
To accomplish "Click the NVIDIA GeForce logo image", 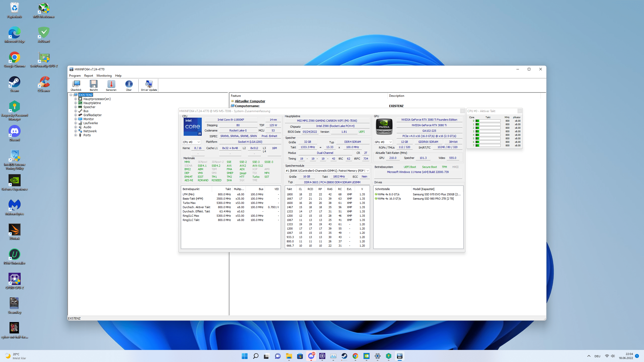I will tap(384, 127).
